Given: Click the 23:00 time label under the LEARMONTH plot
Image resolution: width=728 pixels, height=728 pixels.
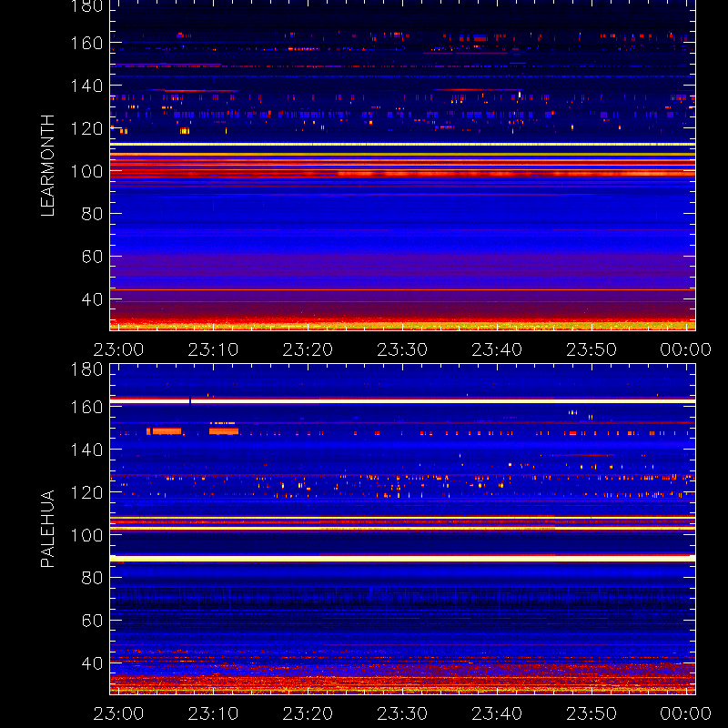Looking at the screenshot, I should click(x=118, y=349).
